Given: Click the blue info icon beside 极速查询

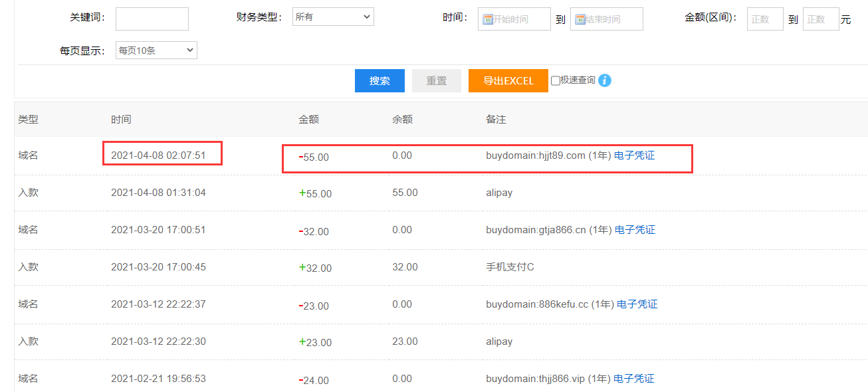Looking at the screenshot, I should pyautogui.click(x=604, y=80).
